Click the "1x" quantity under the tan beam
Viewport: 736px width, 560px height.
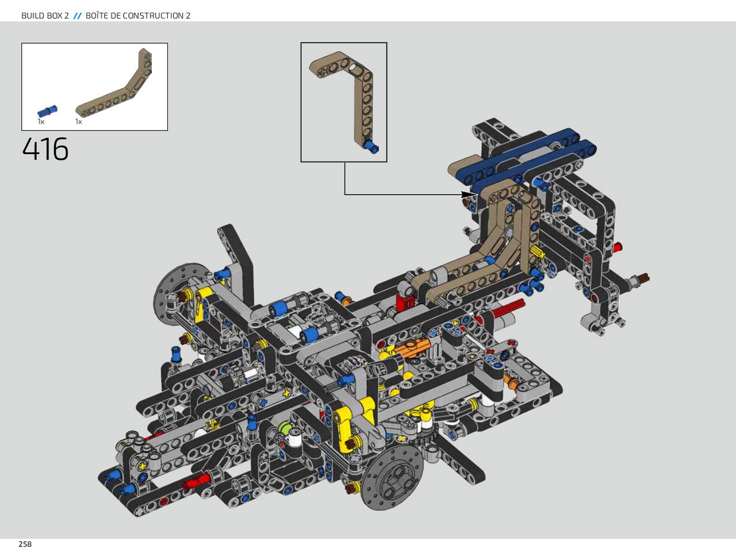78,122
